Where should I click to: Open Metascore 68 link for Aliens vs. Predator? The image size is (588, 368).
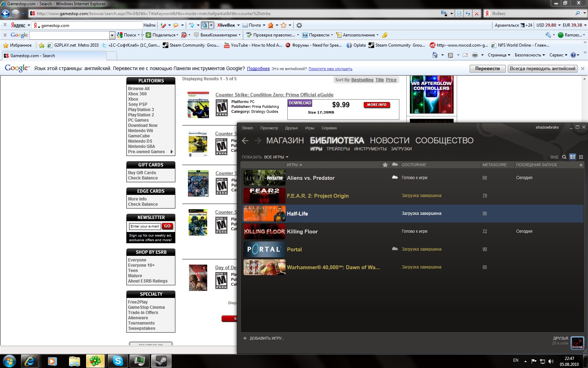(485, 178)
